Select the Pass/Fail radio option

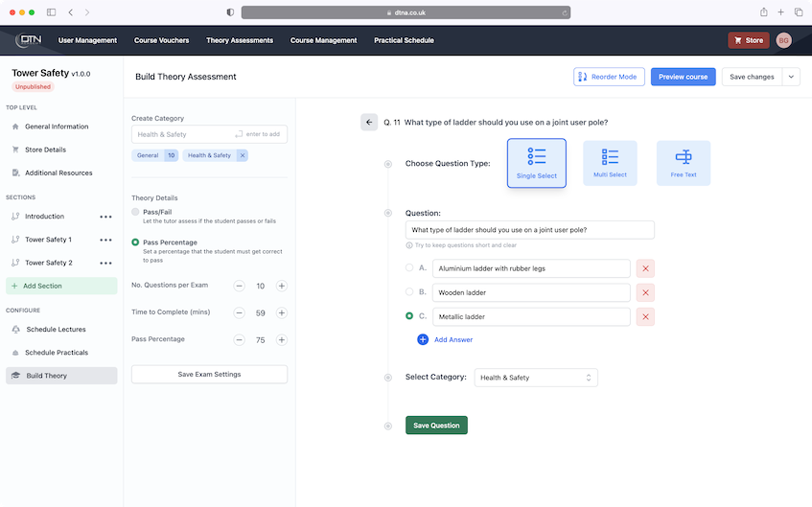(x=135, y=212)
